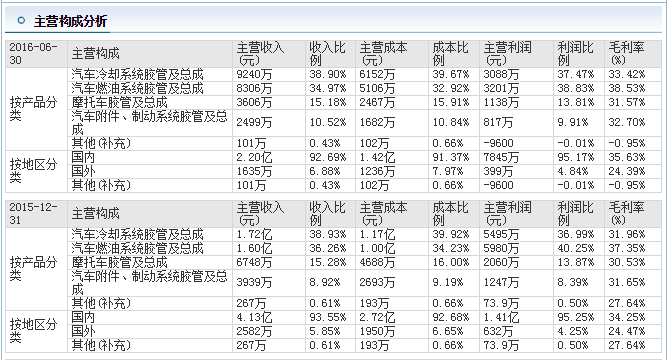The width and height of the screenshot is (669, 360).
Task: Click revenue share 34.97%
Action: (x=328, y=88)
